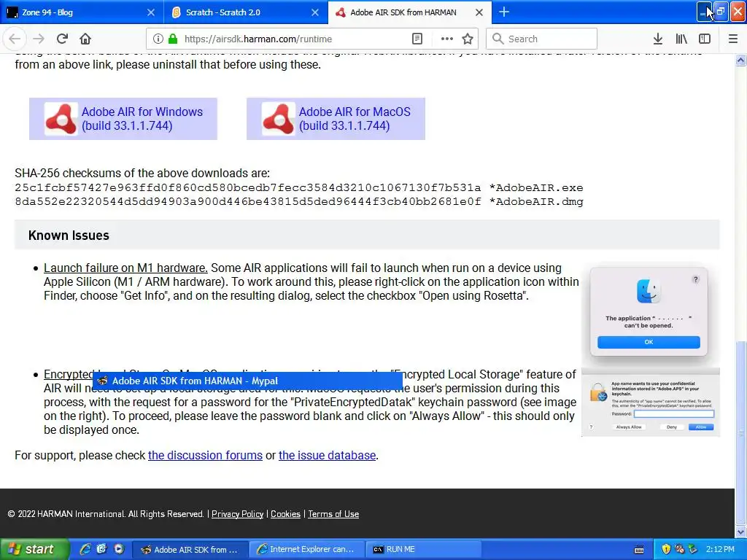Screen dimensions: 747x560
Task: Click the Launch failure on M1 hardware heading
Action: coord(125,268)
